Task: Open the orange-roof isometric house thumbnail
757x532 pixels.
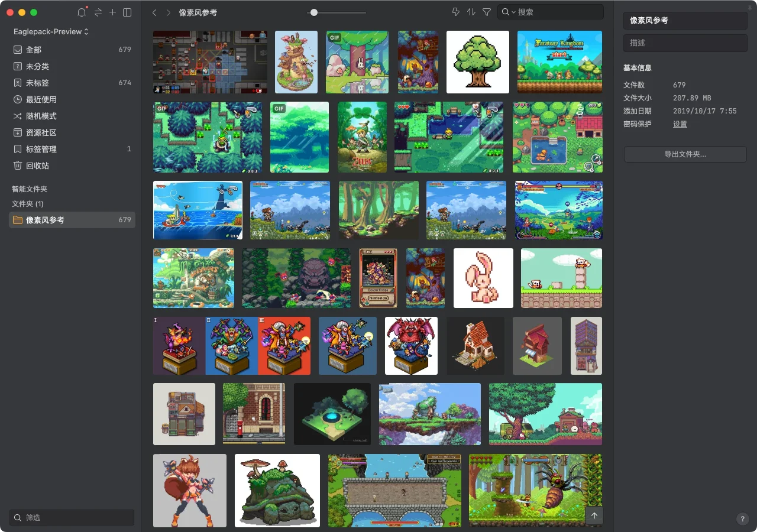Action: pyautogui.click(x=475, y=346)
